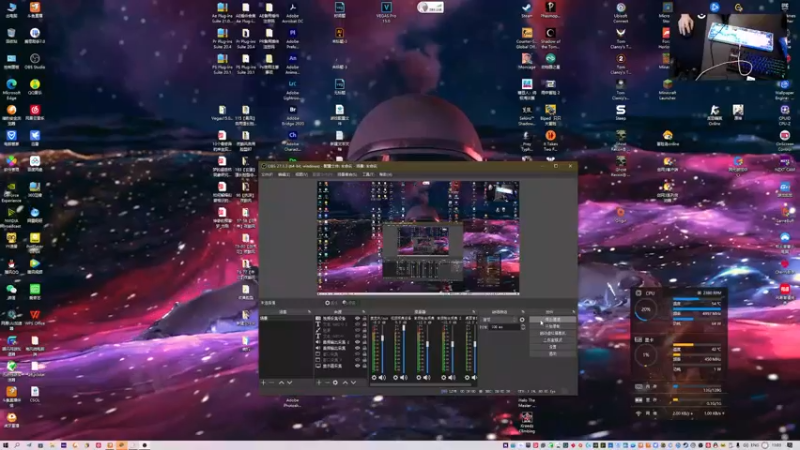Image resolution: width=800 pixels, height=450 pixels.
Task: Open 编辑(E) menu in OBS
Action: coord(284,174)
